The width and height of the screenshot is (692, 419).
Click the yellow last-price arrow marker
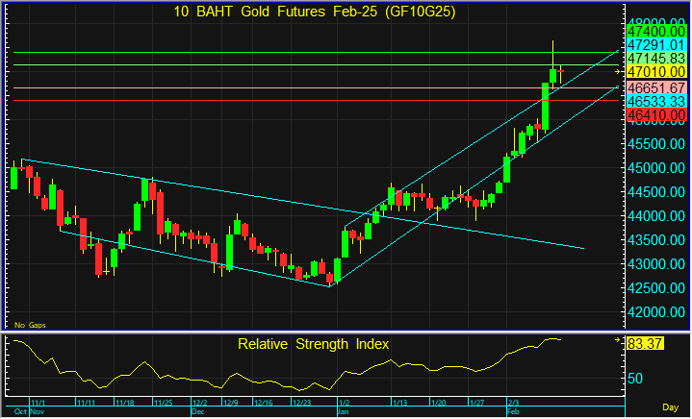[617, 73]
